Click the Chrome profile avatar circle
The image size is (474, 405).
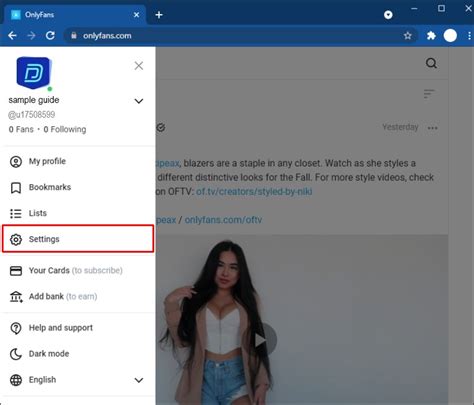pos(450,36)
